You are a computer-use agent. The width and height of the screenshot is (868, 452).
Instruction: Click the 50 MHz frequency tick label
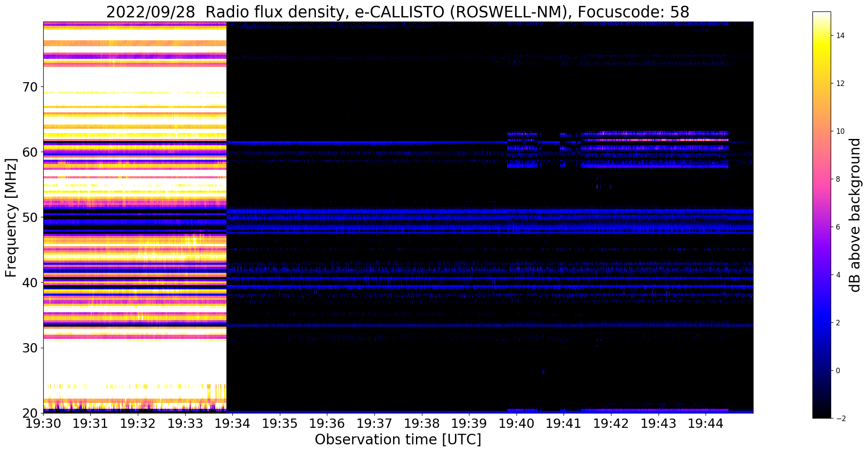(29, 217)
